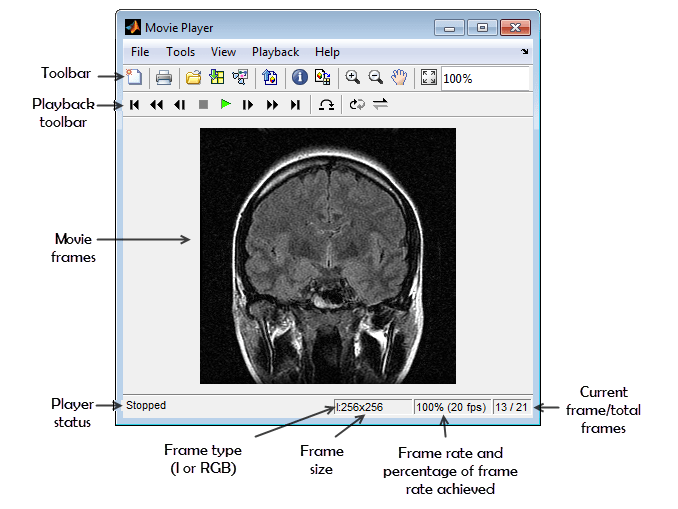Step back one frame button
This screenshot has height=509, width=678.
(x=179, y=105)
